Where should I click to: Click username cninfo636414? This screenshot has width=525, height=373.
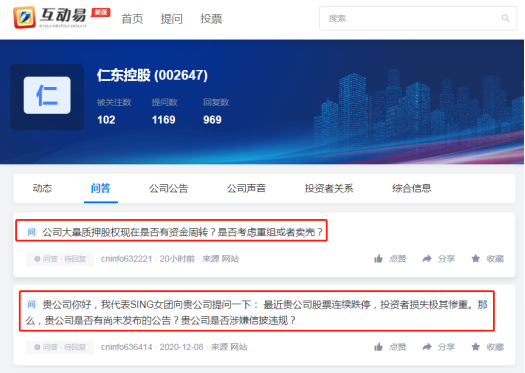[x=126, y=347]
